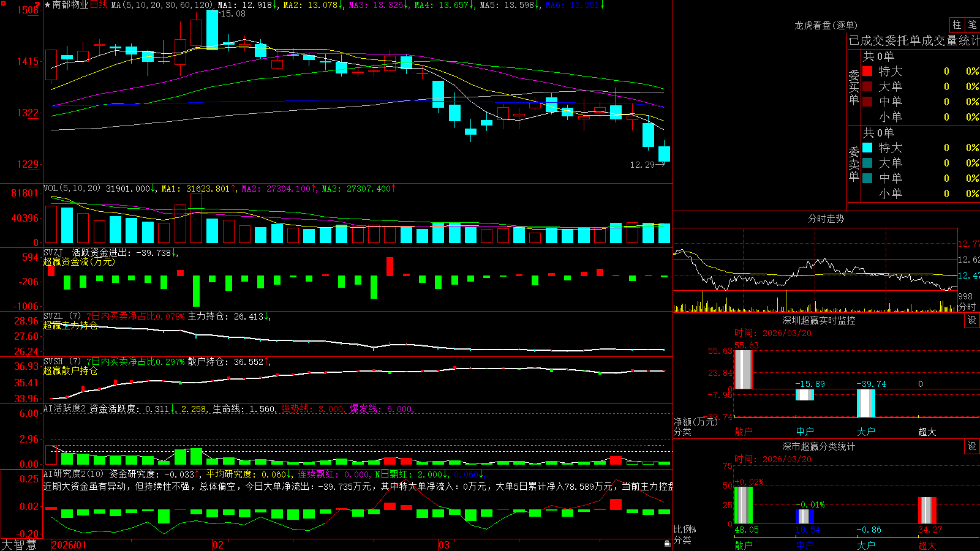Click the blue 中户 bar in 深市超赢分类统计

coord(804,516)
